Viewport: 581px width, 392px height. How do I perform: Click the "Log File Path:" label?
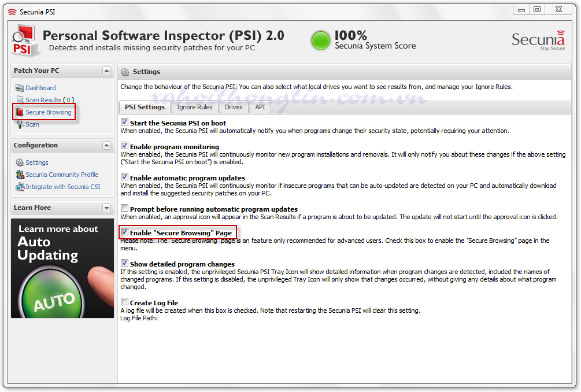(x=139, y=318)
